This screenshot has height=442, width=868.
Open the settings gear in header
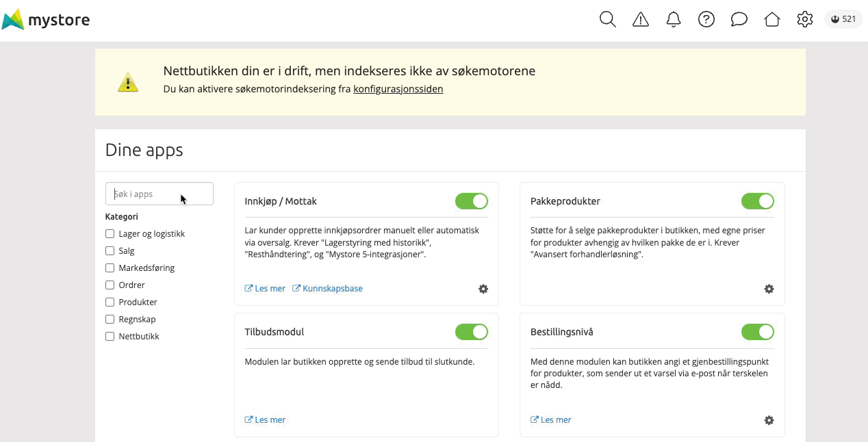pos(805,19)
